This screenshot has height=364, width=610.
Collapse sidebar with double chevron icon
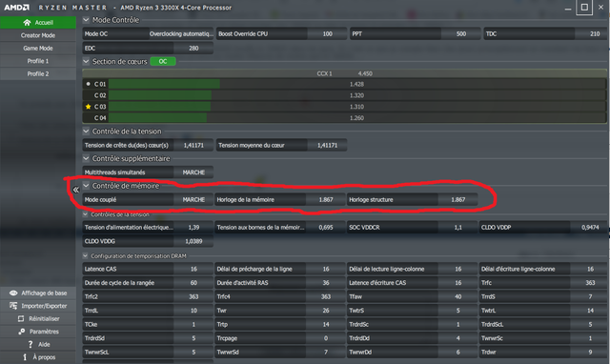(76, 190)
